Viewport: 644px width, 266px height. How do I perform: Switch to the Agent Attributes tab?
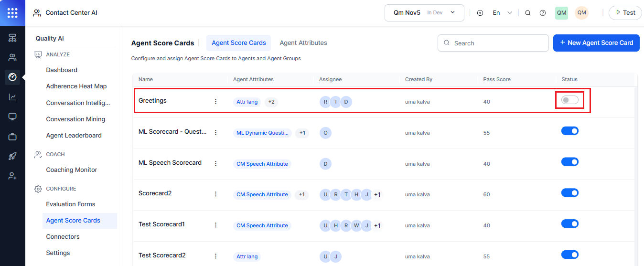303,43
